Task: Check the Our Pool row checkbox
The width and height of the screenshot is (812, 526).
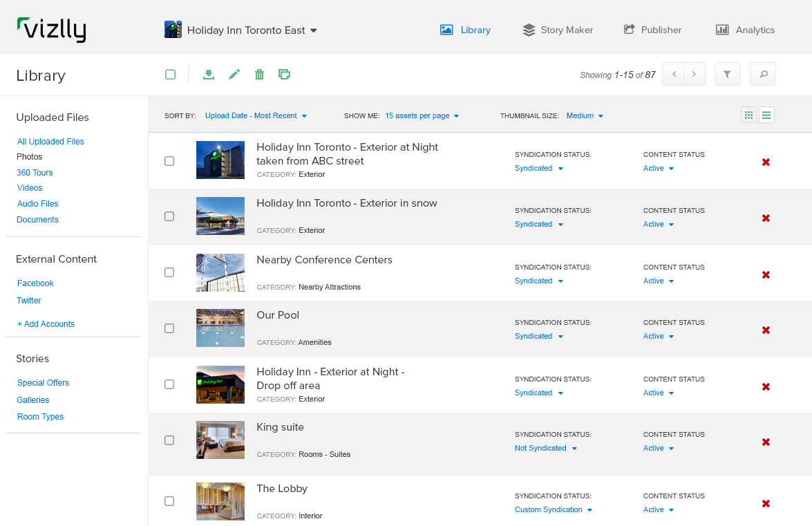Action: point(169,328)
